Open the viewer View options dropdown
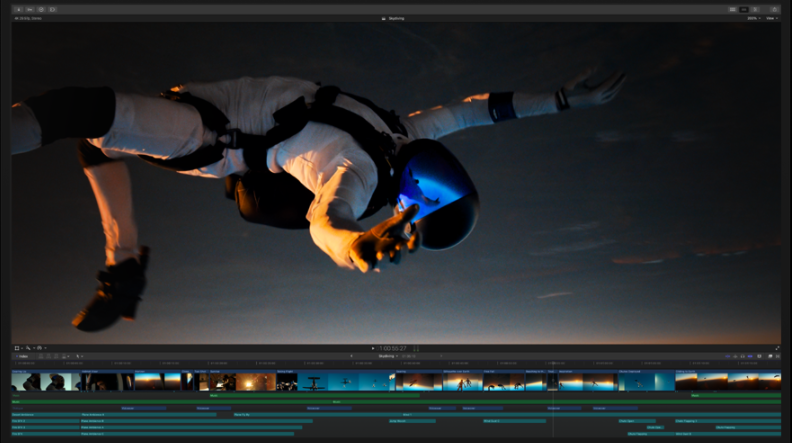This screenshot has width=792, height=443. (771, 18)
